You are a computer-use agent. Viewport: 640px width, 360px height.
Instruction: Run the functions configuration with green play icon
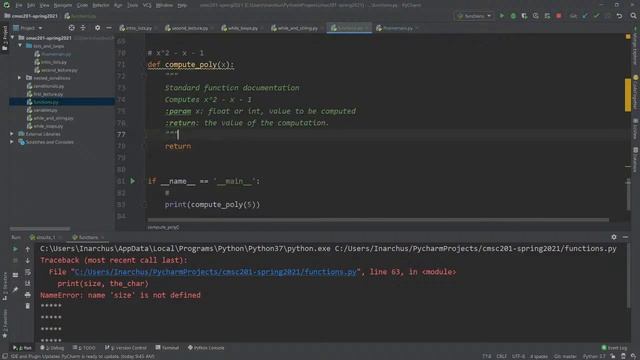tap(502, 16)
